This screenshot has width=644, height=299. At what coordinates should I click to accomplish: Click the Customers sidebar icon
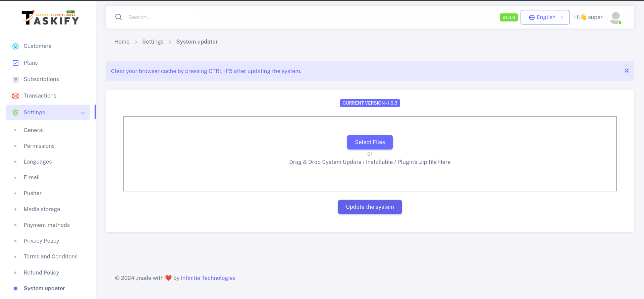[x=15, y=46]
